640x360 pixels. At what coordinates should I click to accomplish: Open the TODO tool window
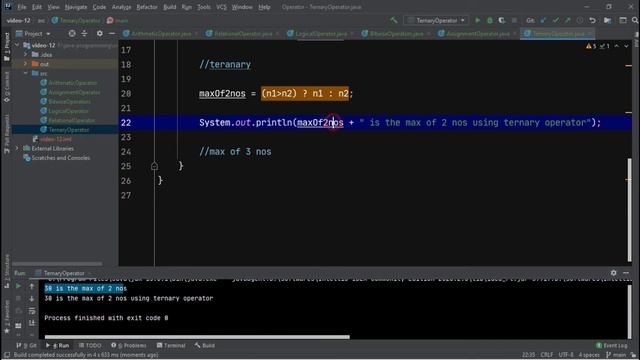[90, 345]
